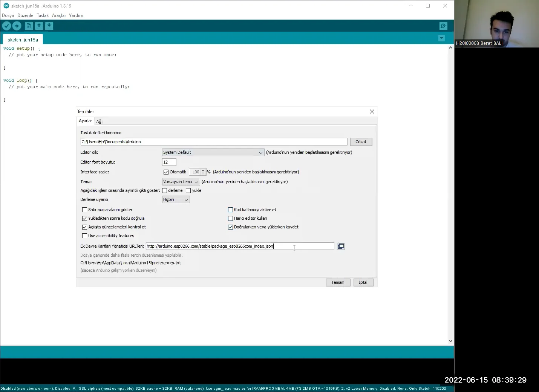539x392 pixels.
Task: Select the sketch_jun15a editor tab
Action: pos(23,40)
